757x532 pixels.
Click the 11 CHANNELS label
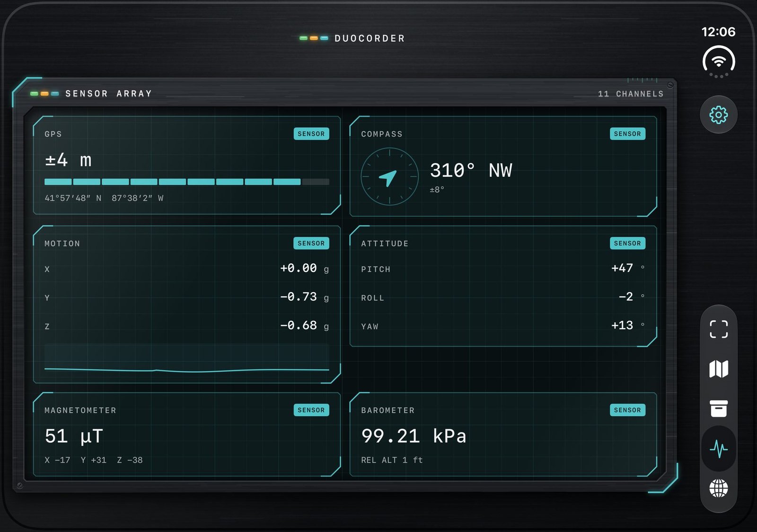[631, 94]
